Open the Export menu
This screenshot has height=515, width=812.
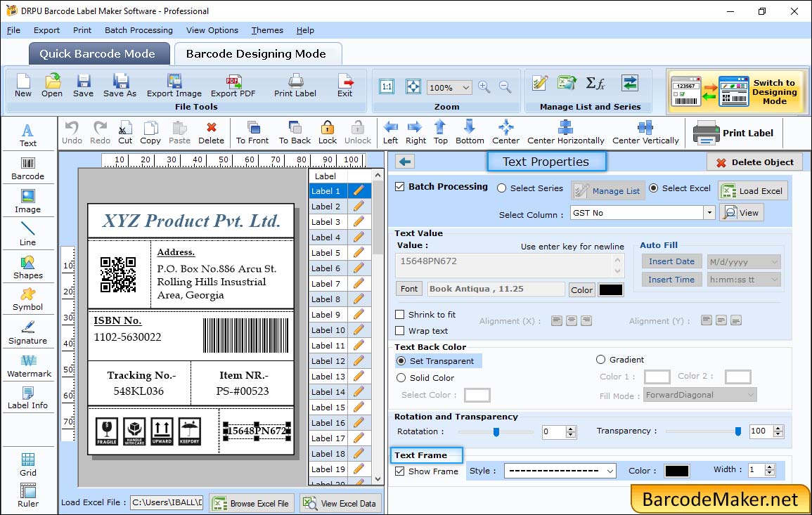click(x=46, y=30)
